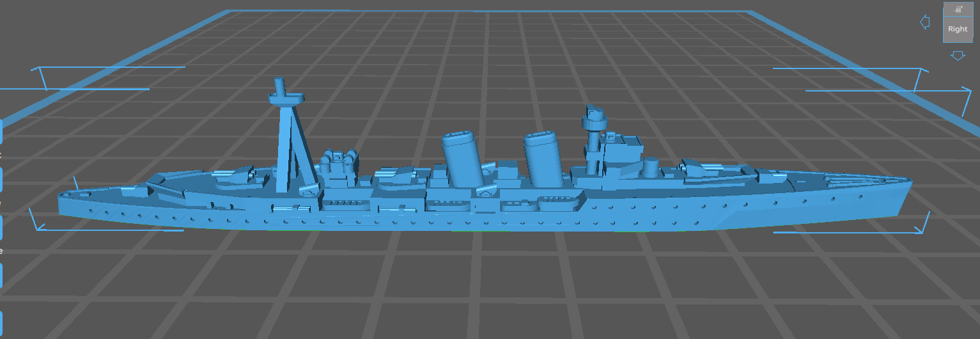980x339 pixels.
Task: Click the topmost blue button on the left edge
Action: (1, 130)
